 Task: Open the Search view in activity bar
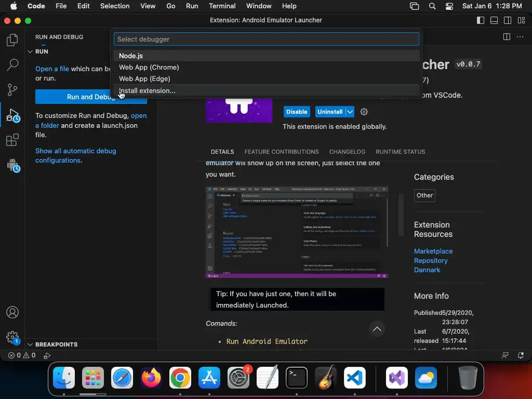[12, 64]
